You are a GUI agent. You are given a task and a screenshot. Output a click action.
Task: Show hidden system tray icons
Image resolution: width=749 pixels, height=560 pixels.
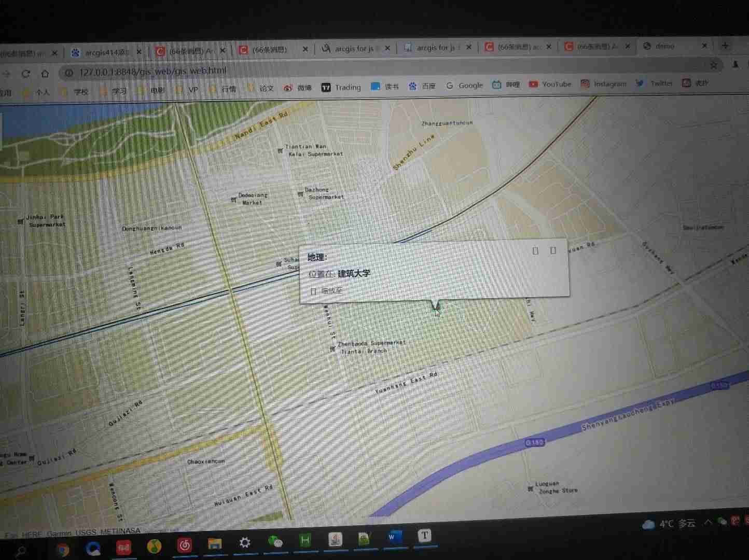708,522
